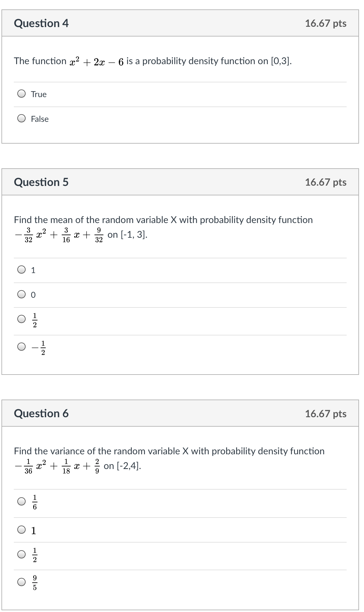Click Question 6's "Find the variance" problem text
The height and width of the screenshot is (612, 364).
pyautogui.click(x=169, y=451)
